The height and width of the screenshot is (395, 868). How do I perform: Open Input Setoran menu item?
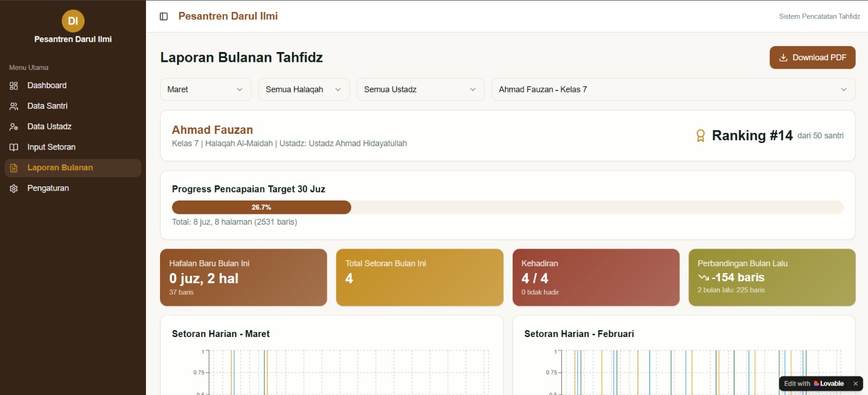coord(52,147)
